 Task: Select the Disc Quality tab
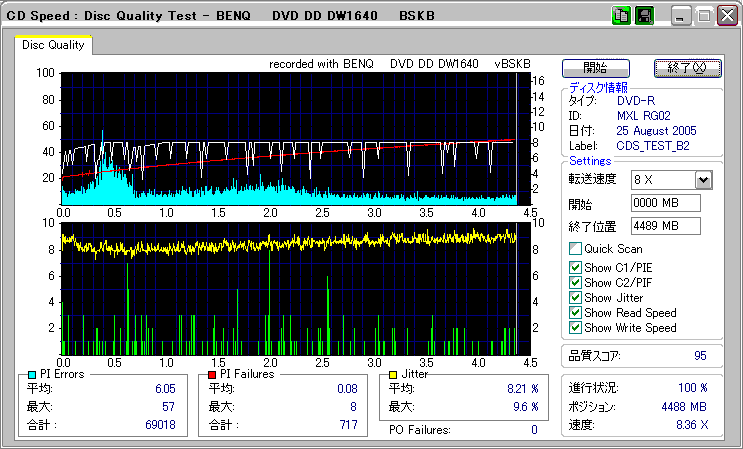point(54,45)
